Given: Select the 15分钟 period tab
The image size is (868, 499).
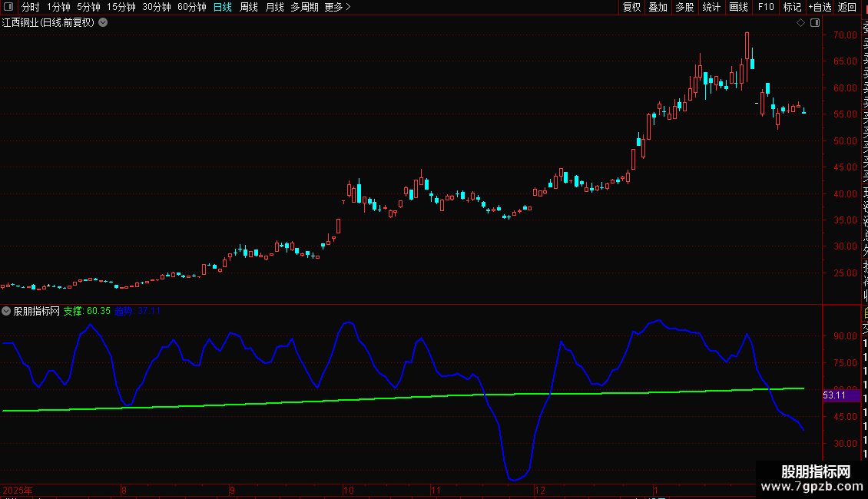Looking at the screenshot, I should (121, 7).
